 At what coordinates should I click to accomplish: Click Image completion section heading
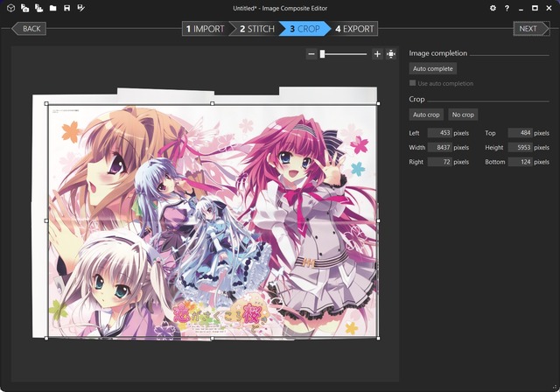point(437,53)
